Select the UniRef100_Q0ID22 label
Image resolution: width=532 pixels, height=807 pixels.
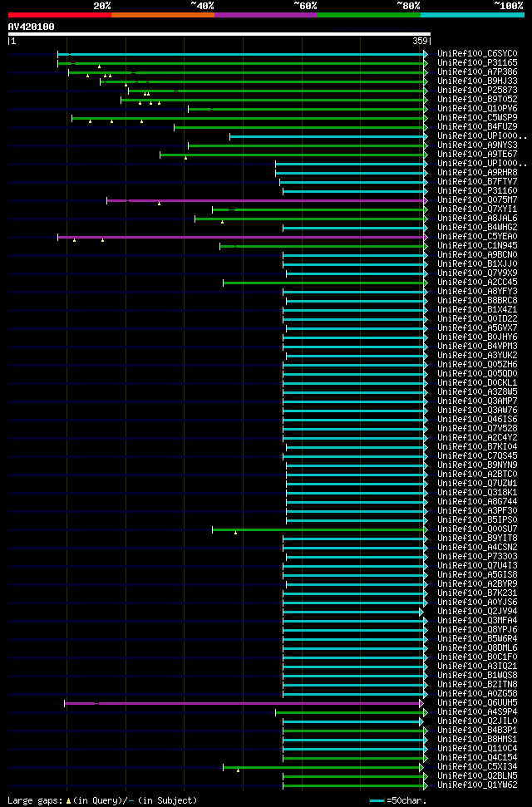tap(477, 319)
